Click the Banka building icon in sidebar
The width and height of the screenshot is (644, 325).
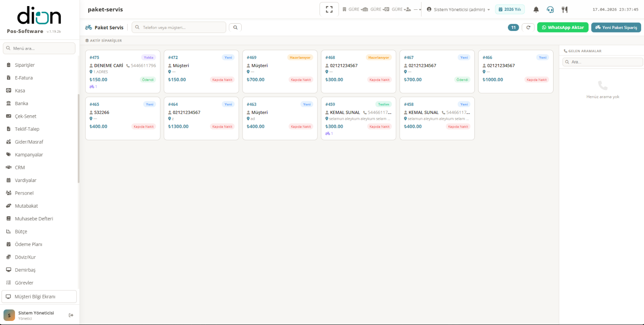[x=9, y=103]
